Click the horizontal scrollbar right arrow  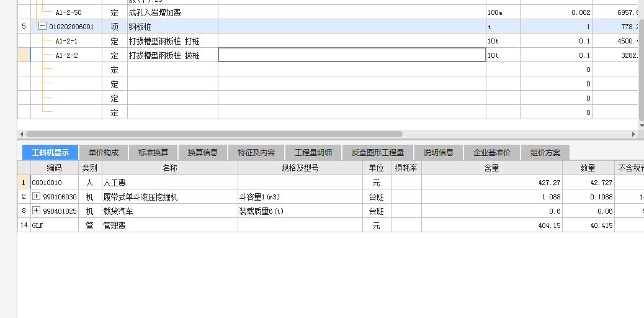click(x=633, y=134)
